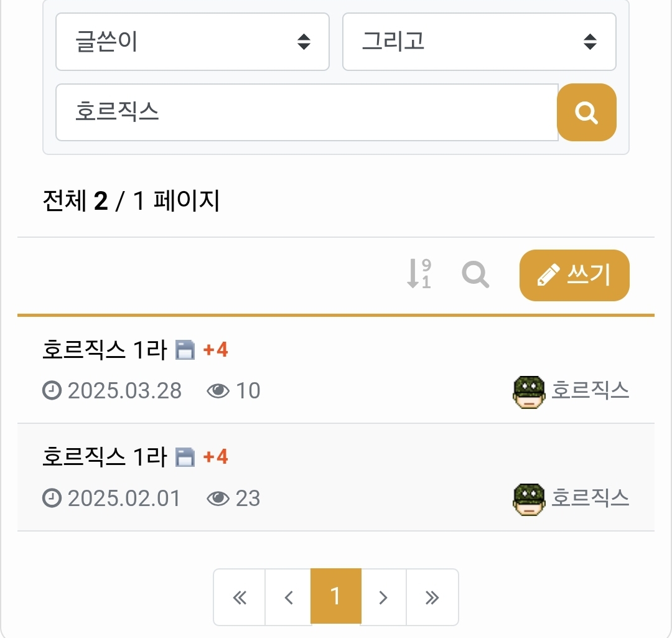Click soldier avatar of first post's author
The image size is (672, 638).
point(529,392)
